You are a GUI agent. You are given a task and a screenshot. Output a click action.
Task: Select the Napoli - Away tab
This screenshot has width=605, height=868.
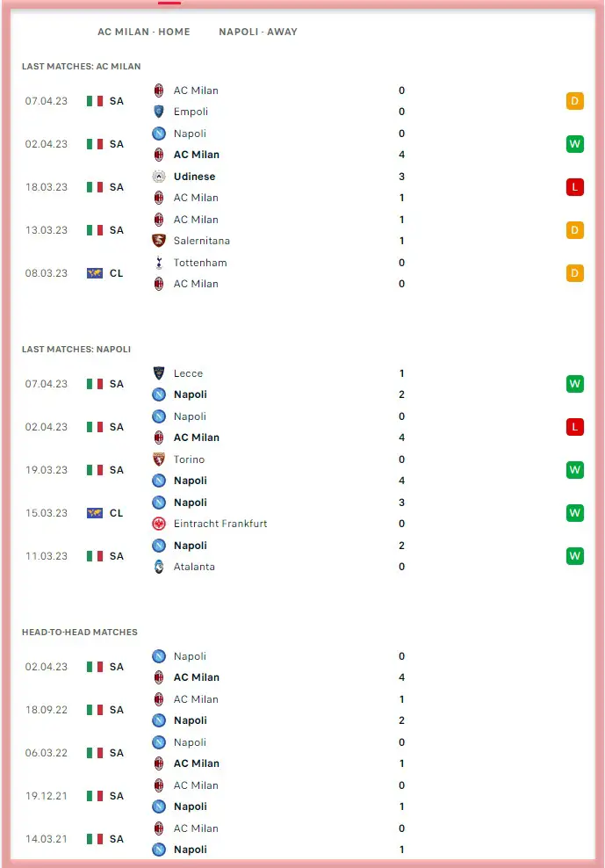[258, 32]
